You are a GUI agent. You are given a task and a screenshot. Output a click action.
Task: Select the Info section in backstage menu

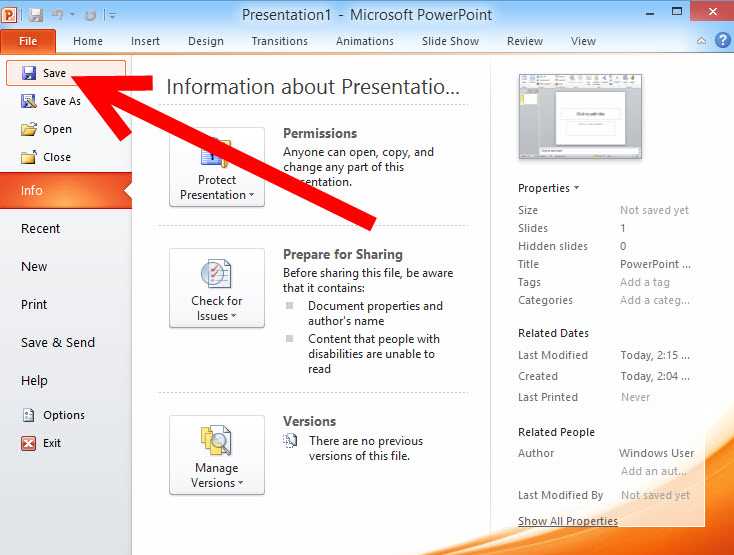tap(66, 190)
